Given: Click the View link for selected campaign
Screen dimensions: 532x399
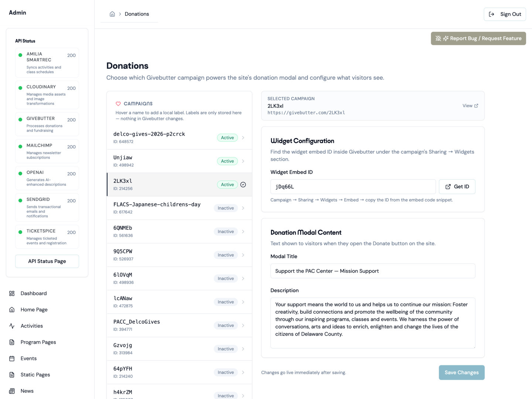Looking at the screenshot, I should click(x=470, y=106).
